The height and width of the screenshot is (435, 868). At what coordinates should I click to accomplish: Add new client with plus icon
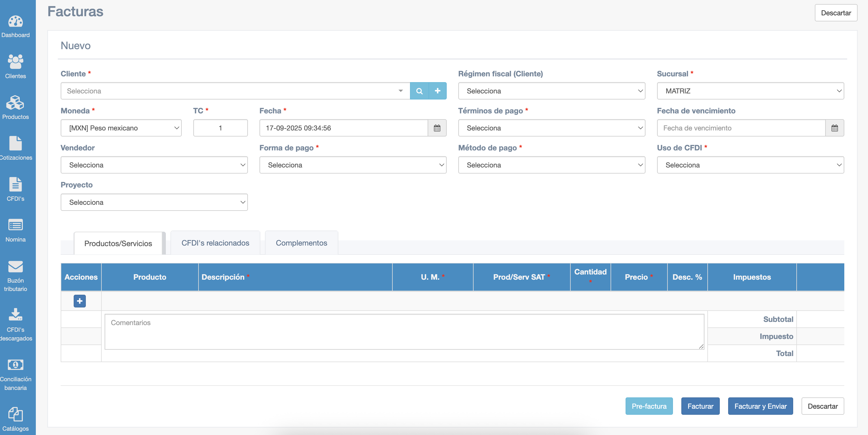point(437,91)
